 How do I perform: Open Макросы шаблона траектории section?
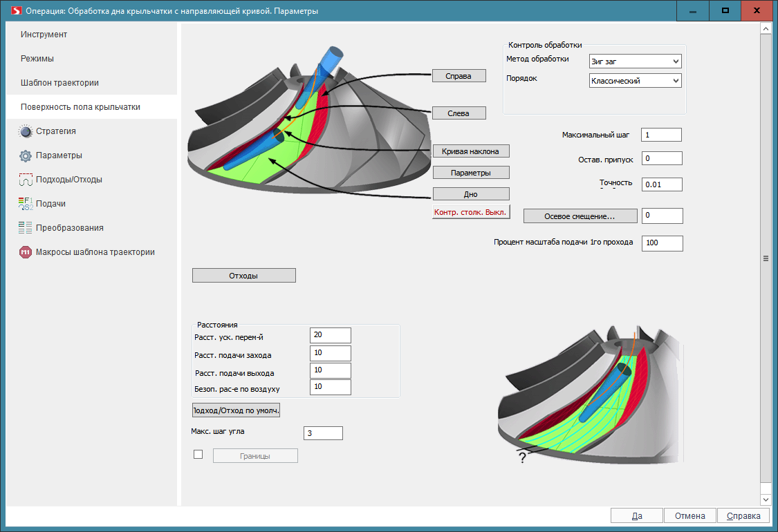[x=95, y=252]
